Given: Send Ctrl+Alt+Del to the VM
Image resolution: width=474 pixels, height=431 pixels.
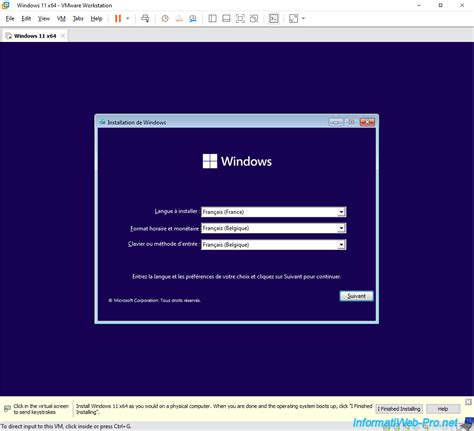Looking at the screenshot, I should [x=145, y=19].
